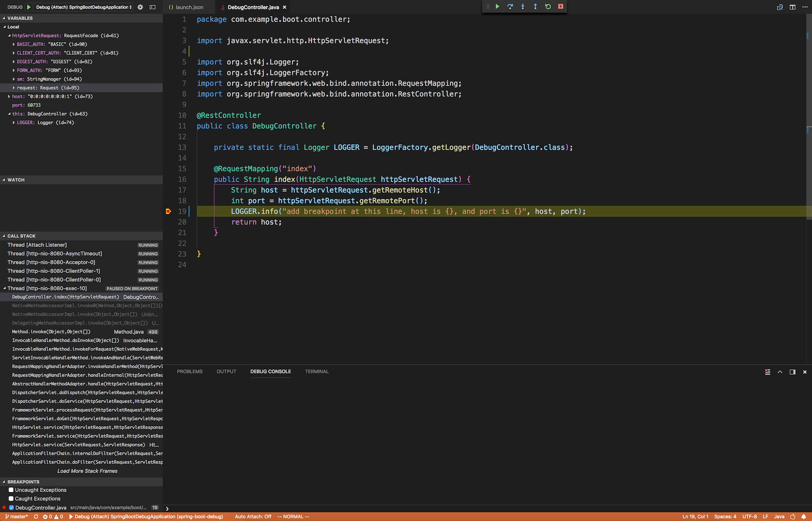Click the Step Over debug icon
Screen dimensions: 812x521
(510, 7)
